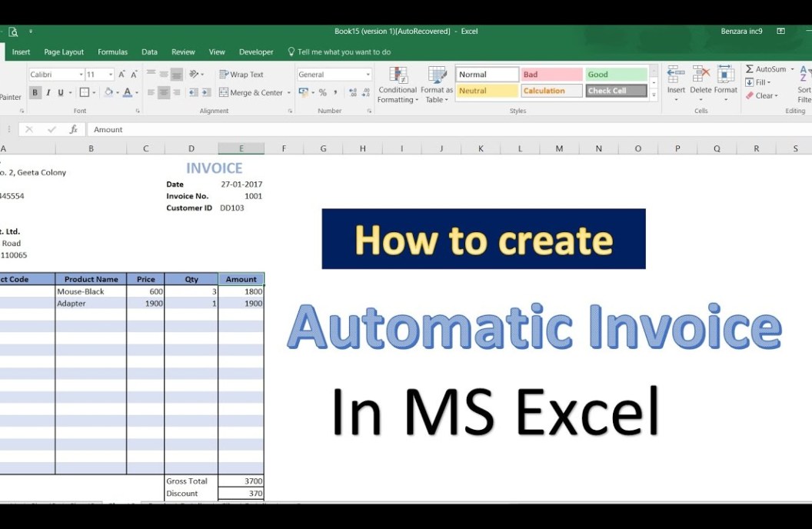Open the Page Layout tab
This screenshot has width=812, height=529.
64,52
